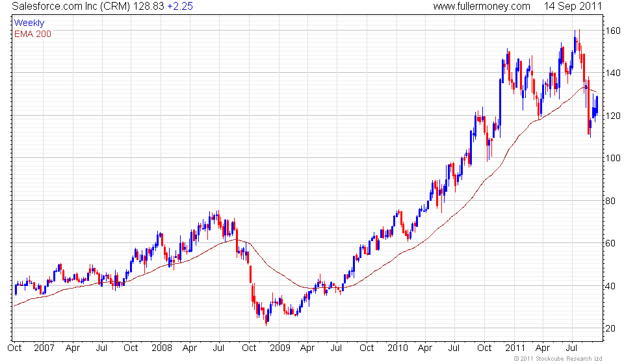The image size is (637, 364).
Task: Click the 2011 year axis label
Action: [515, 348]
